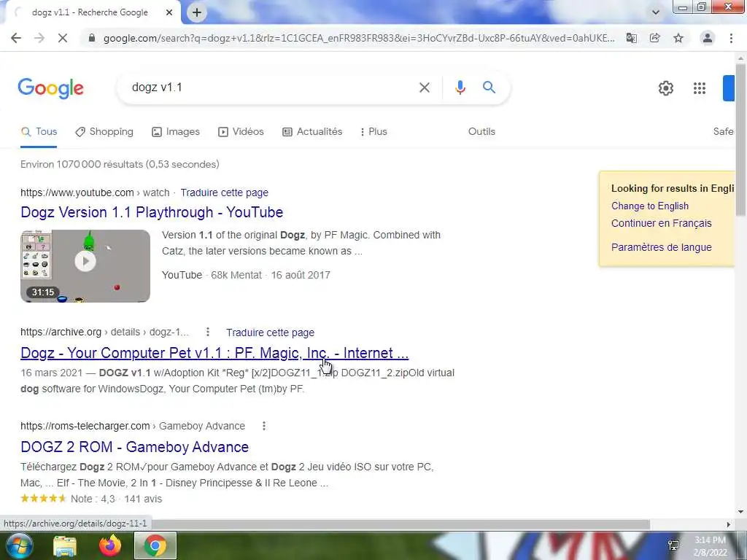Viewport: 747px width, 560px height.
Task: Open the Windows Start menu
Action: pyautogui.click(x=19, y=545)
